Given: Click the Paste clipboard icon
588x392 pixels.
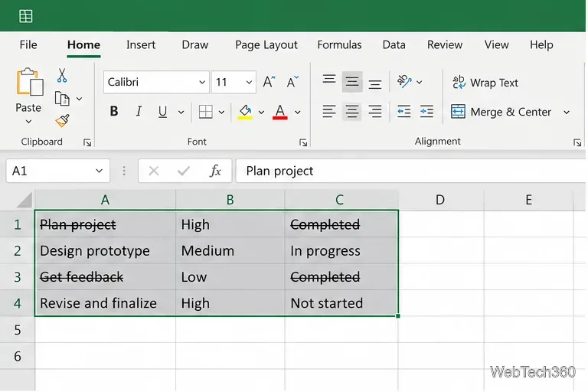Looking at the screenshot, I should (x=29, y=81).
